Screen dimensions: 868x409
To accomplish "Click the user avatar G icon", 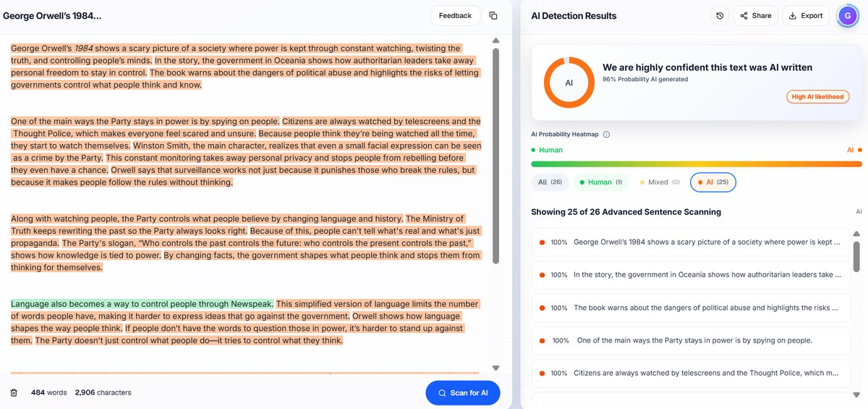I will click(x=847, y=15).
